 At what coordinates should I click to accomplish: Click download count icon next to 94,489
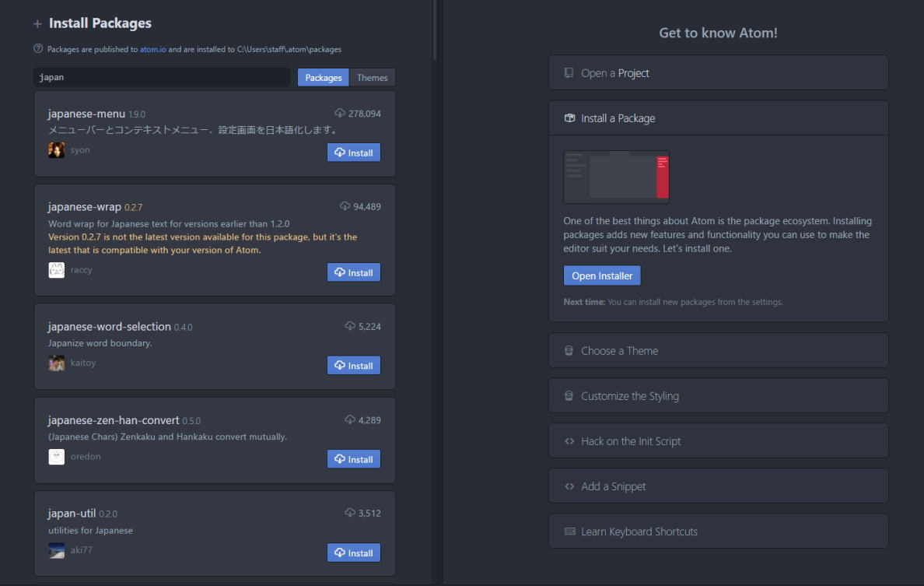[x=345, y=205]
